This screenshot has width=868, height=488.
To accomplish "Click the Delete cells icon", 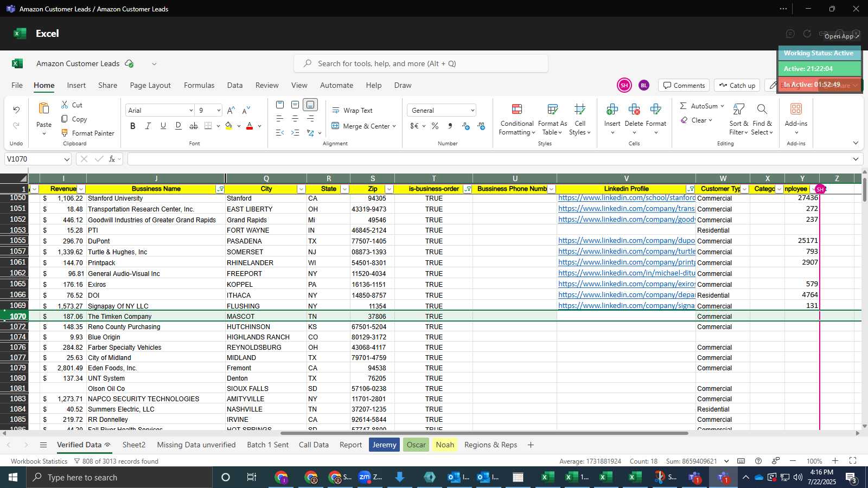I will click(x=634, y=110).
